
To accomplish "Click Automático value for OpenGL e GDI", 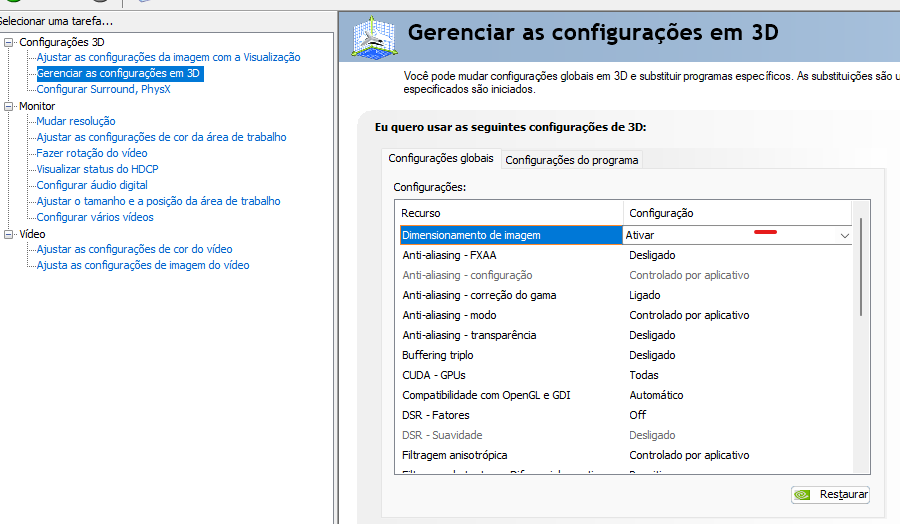I will (656, 395).
